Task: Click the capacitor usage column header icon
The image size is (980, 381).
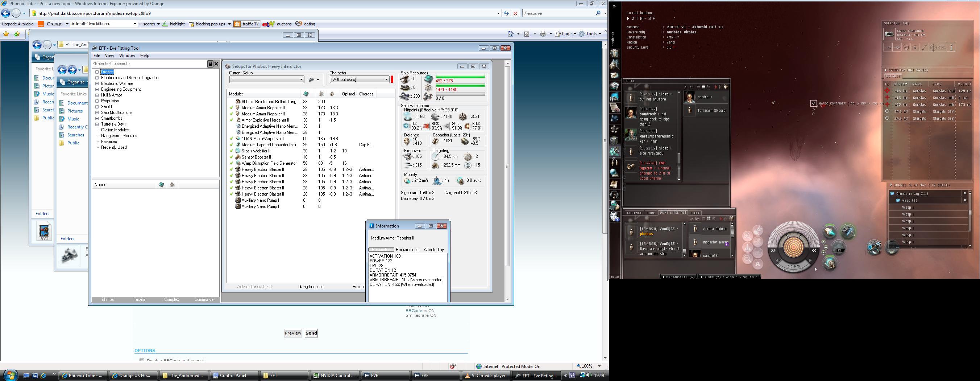Action: pos(332,94)
